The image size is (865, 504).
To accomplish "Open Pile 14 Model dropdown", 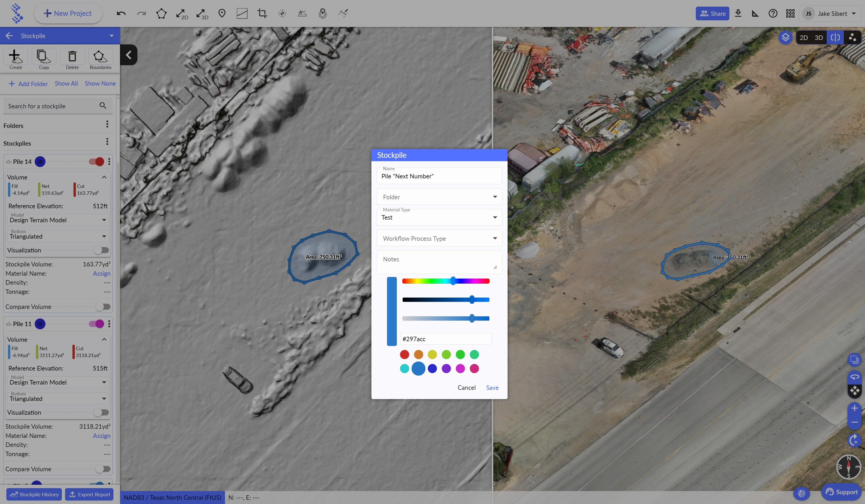I will click(x=58, y=220).
